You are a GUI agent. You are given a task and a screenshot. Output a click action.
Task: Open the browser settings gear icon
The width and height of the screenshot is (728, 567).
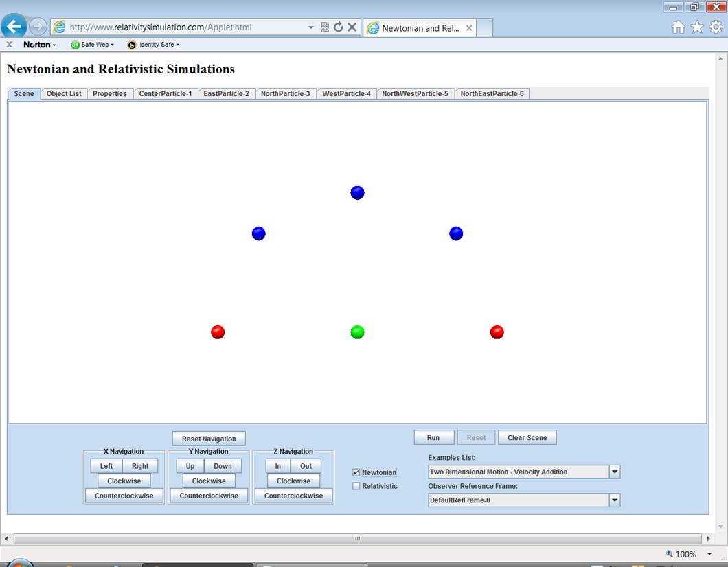pos(716,27)
